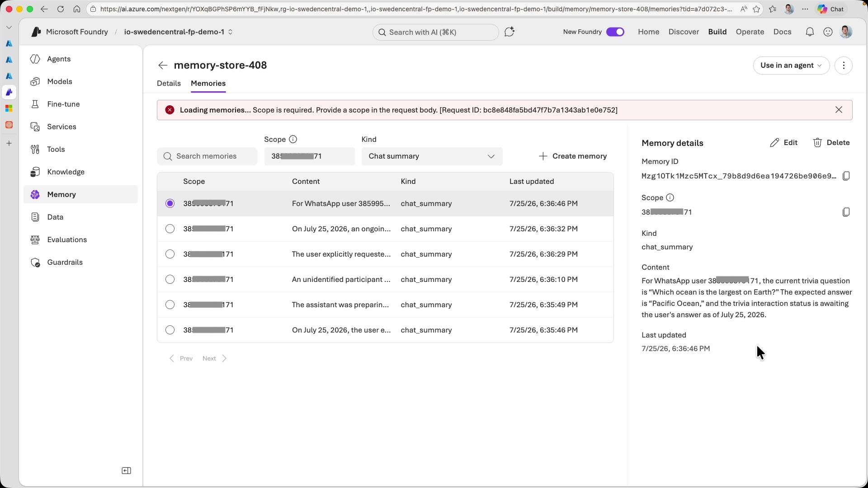
Task: Switch to the Details tab
Action: 169,83
